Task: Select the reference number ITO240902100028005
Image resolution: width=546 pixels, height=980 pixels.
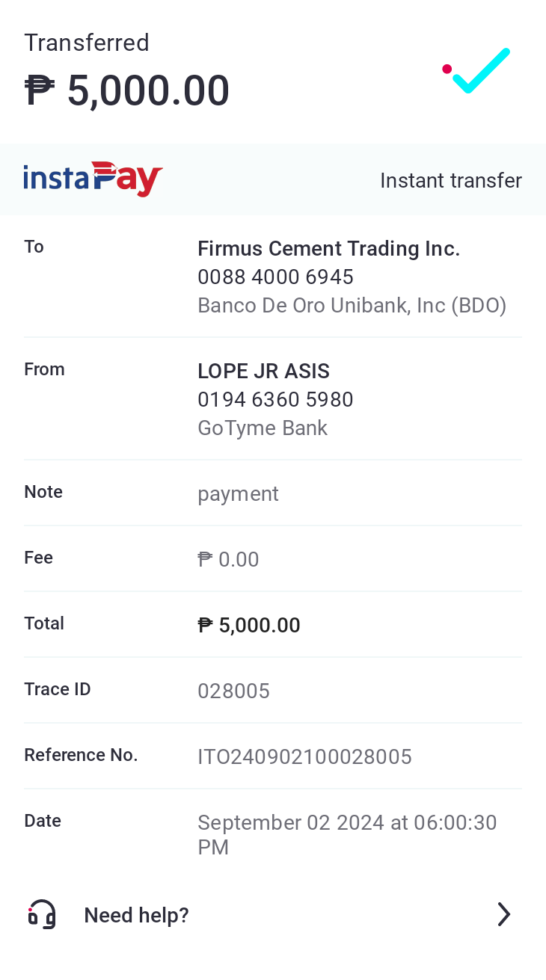Action: click(x=304, y=757)
